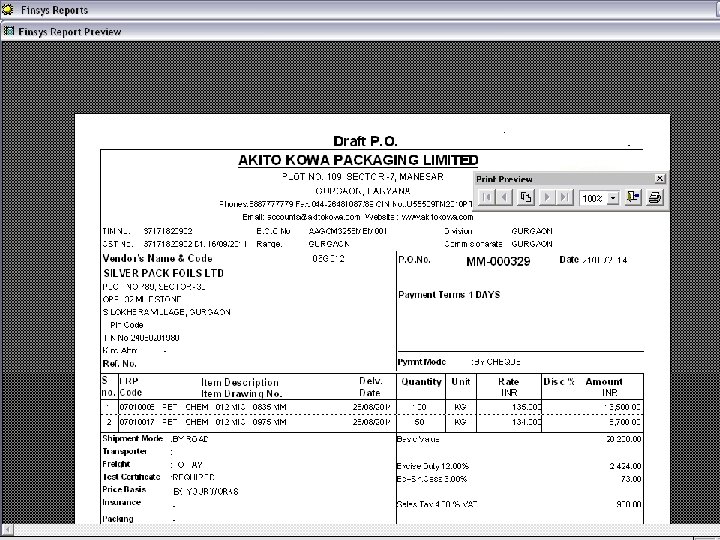720x540 pixels.
Task: Click the 'Pymnt Mode' label
Action: pyautogui.click(x=422, y=362)
